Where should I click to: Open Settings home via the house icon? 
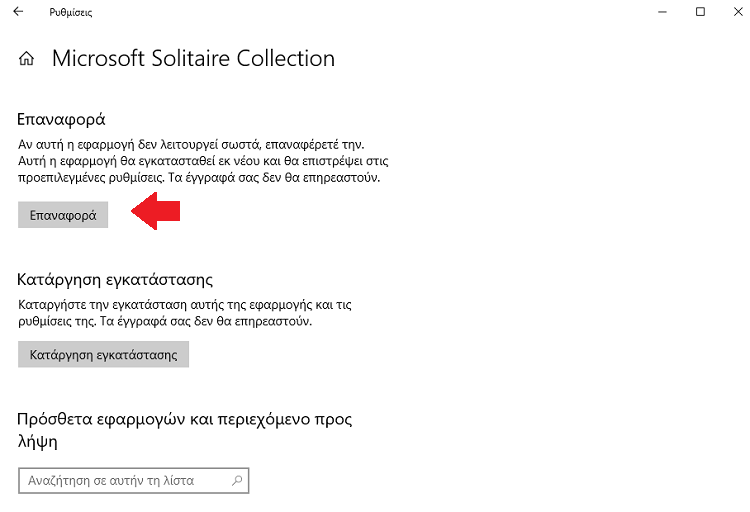[26, 58]
